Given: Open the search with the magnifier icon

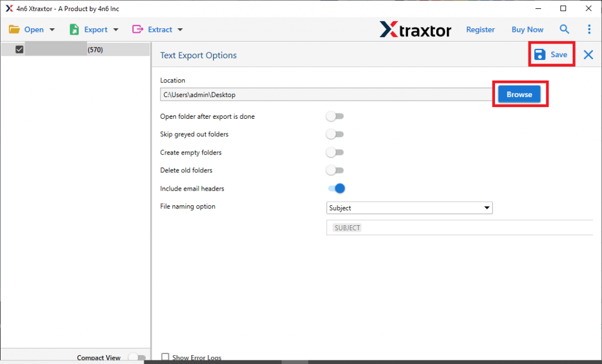Looking at the screenshot, I should click(x=564, y=29).
